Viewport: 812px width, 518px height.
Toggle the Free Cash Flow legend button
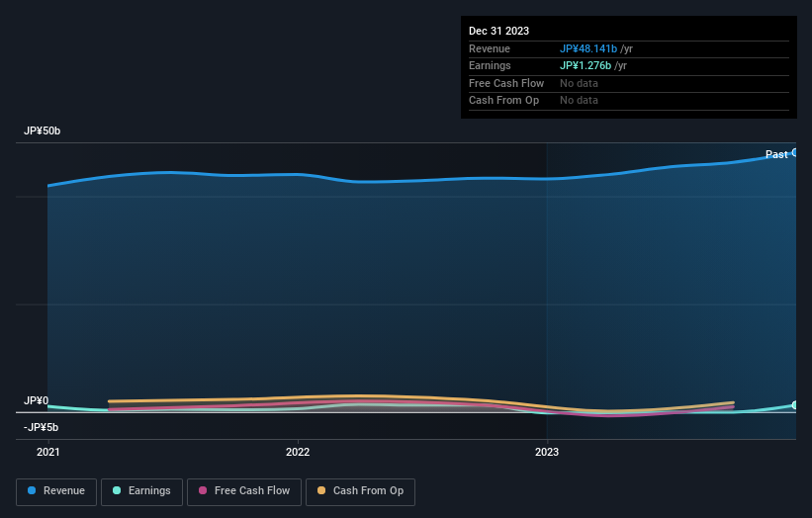pos(244,491)
